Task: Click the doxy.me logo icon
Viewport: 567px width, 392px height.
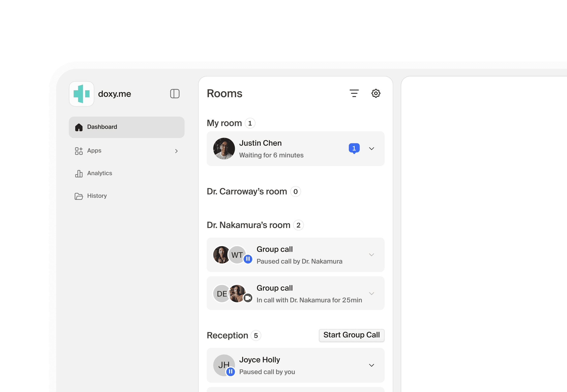Action: (82, 94)
